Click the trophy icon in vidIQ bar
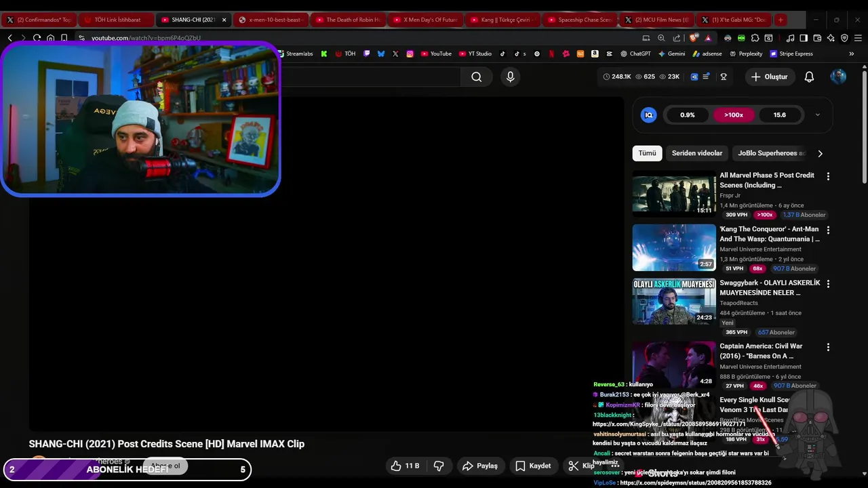 click(724, 77)
